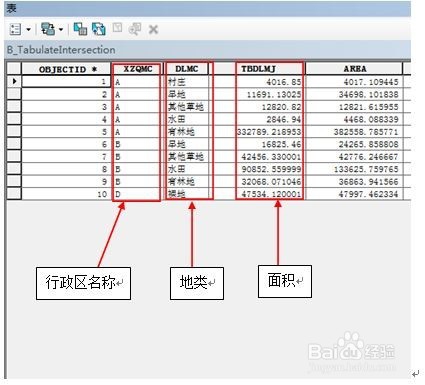The image size is (425, 385).
Task: Open the Related Tables icon
Action: (48, 29)
